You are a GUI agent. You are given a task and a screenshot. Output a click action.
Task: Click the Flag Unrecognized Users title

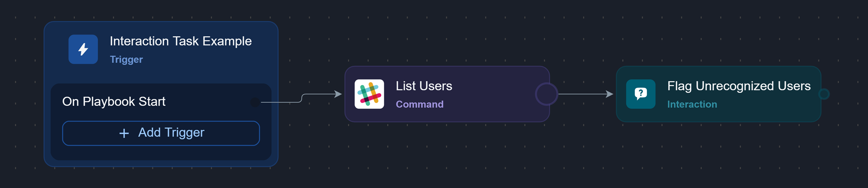pos(739,86)
